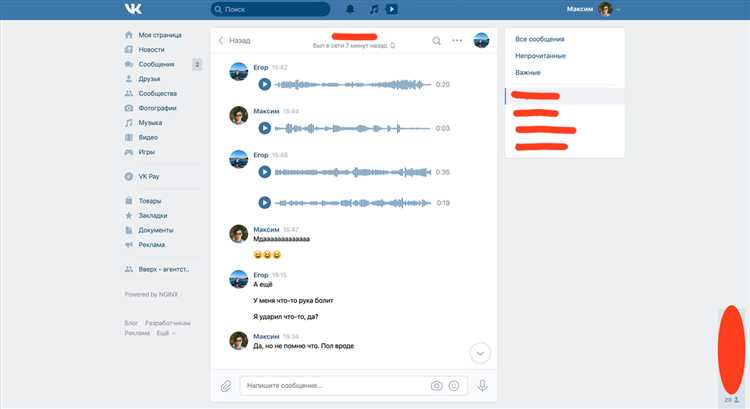Open Максим's avatar next to Мдааа message
This screenshot has height=409, width=750.
[x=239, y=234]
